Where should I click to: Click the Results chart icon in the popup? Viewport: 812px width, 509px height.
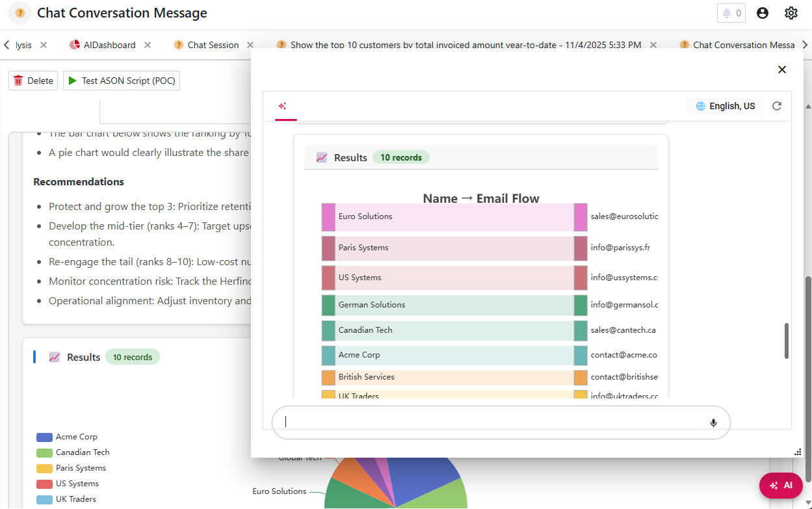pyautogui.click(x=322, y=157)
